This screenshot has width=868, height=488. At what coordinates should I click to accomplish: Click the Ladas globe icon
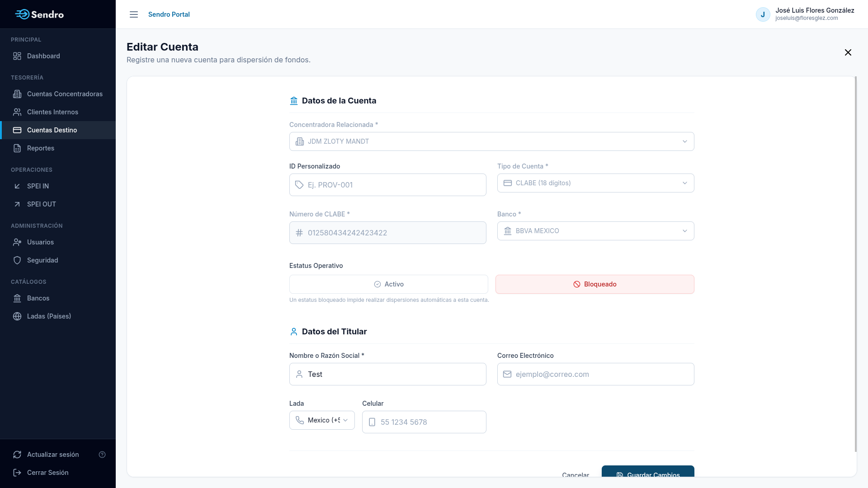pos(17,316)
